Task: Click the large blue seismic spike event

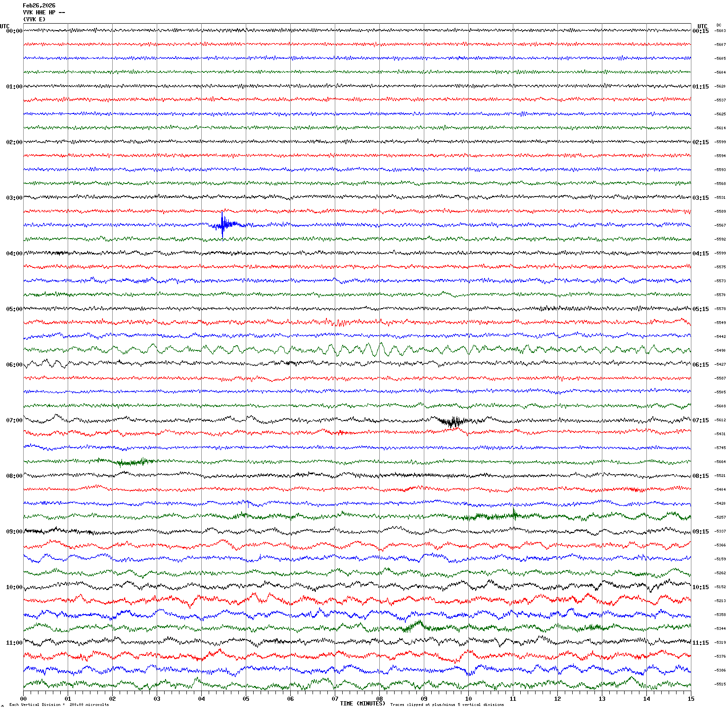Action: coord(223,224)
